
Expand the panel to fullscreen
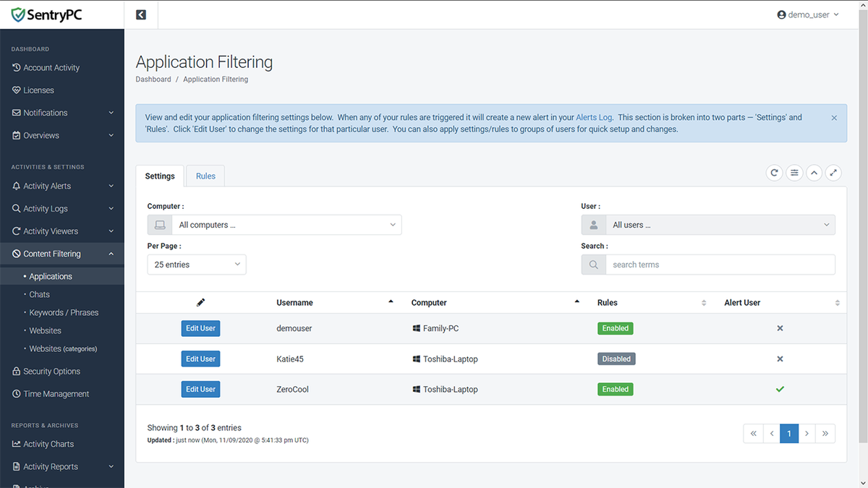[x=834, y=173]
